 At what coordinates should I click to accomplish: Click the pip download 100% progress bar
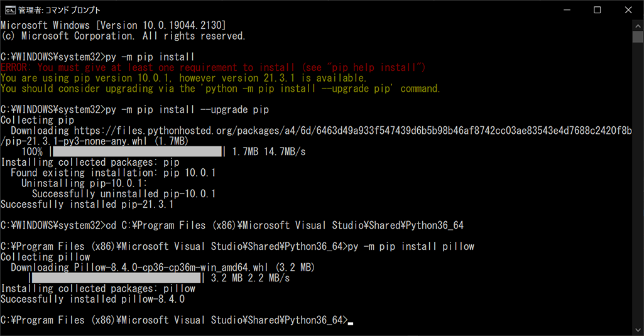138,151
